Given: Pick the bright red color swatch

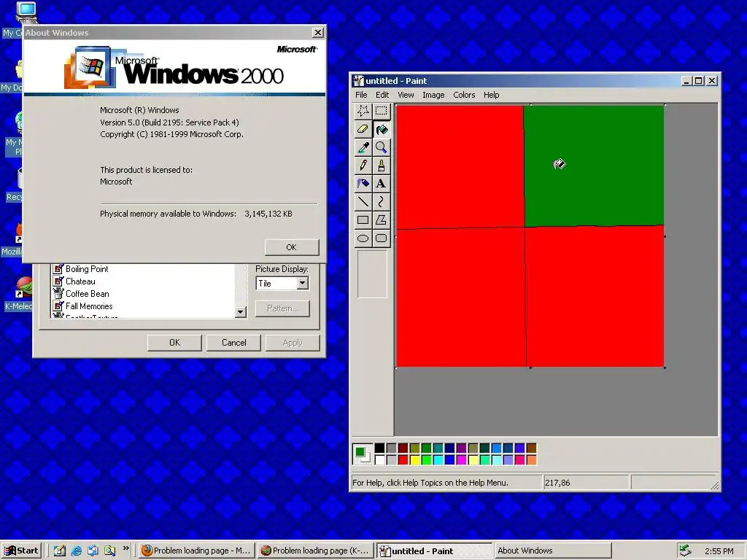Looking at the screenshot, I should (x=403, y=459).
